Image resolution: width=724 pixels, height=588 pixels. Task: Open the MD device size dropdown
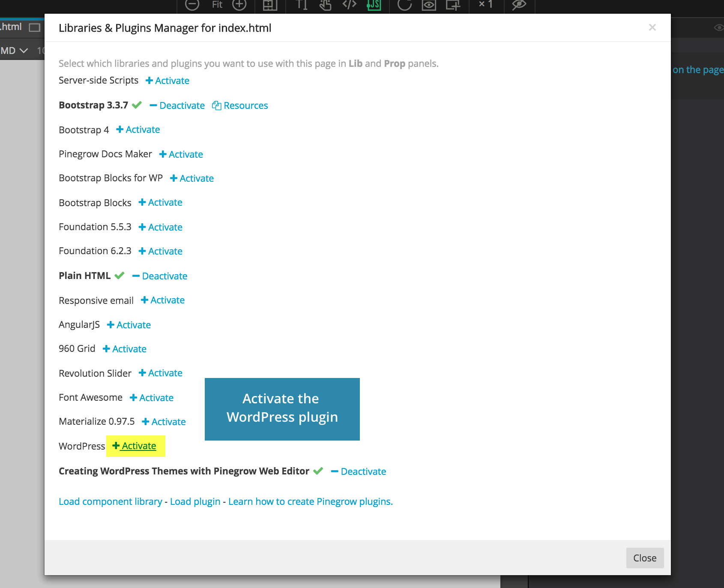click(14, 51)
